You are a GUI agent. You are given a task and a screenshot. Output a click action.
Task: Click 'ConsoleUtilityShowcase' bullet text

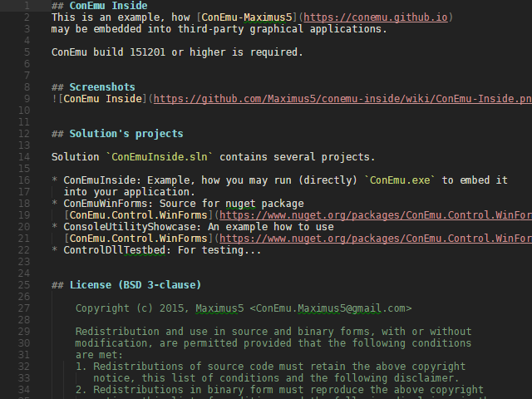[130, 227]
